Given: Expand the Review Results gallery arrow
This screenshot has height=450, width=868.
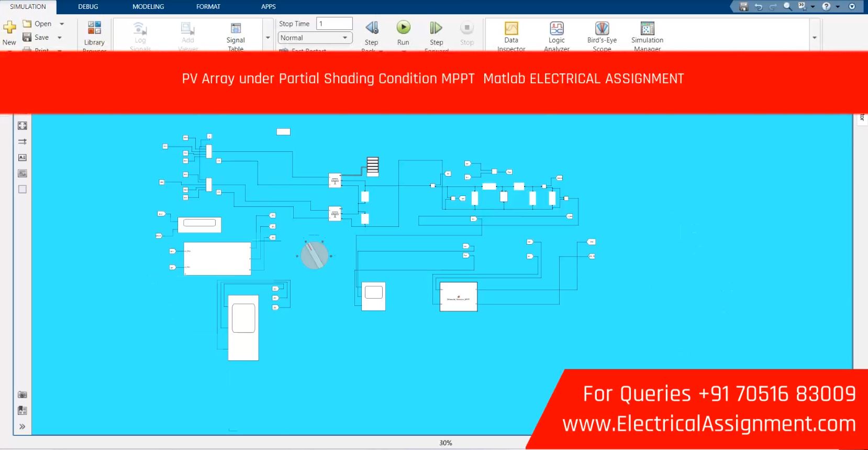Looking at the screenshot, I should click(814, 38).
